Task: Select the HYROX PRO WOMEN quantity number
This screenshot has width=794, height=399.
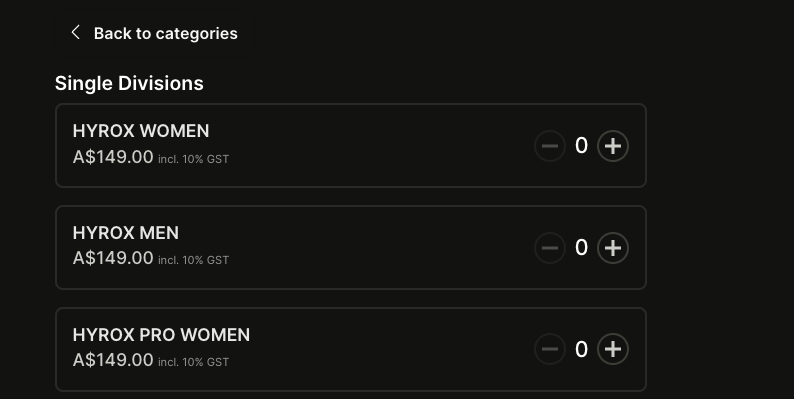Action: tap(581, 349)
